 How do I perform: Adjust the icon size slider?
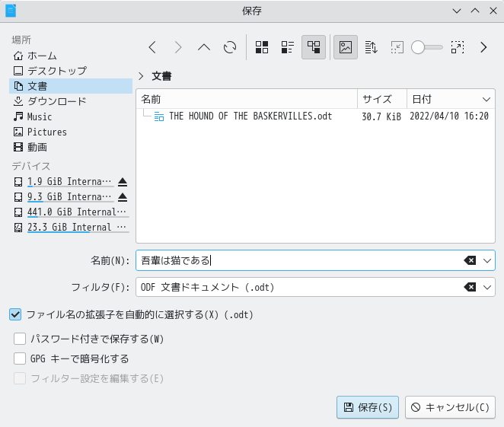[427, 47]
